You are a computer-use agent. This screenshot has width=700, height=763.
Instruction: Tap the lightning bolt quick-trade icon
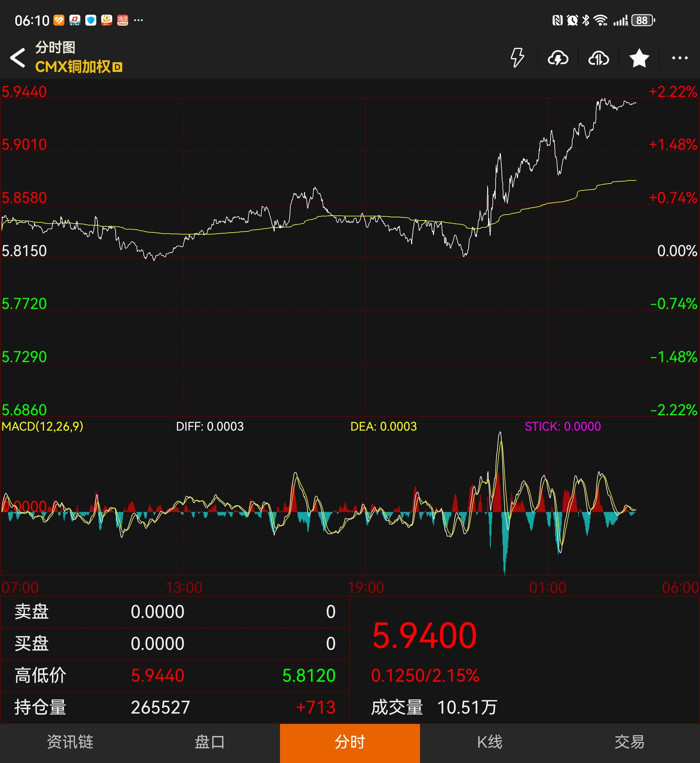point(517,58)
